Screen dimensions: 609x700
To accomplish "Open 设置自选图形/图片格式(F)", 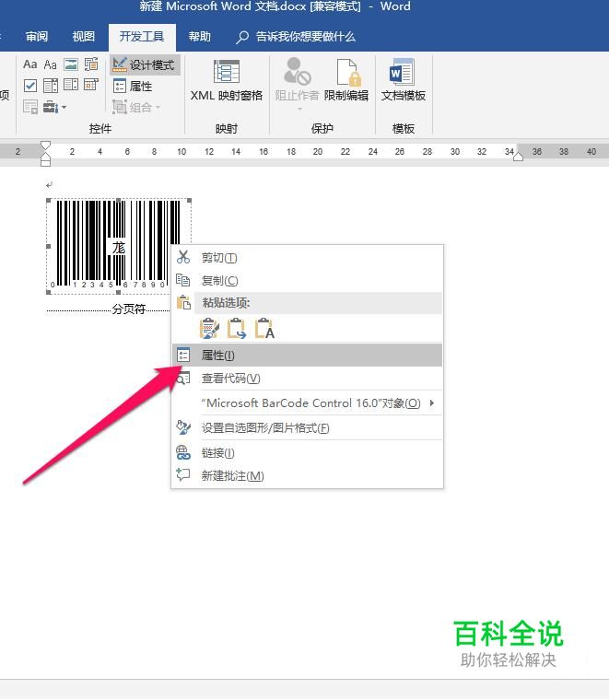I will pyautogui.click(x=307, y=428).
